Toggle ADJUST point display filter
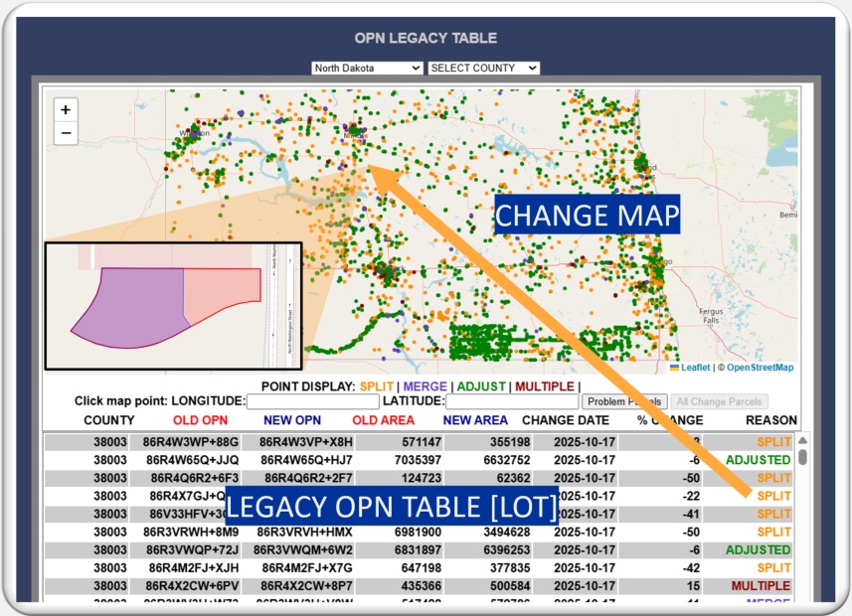This screenshot has width=852, height=616. click(x=479, y=386)
